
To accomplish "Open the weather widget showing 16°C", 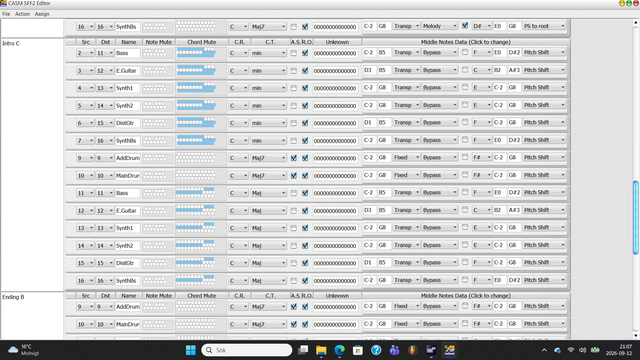I will [x=24, y=350].
